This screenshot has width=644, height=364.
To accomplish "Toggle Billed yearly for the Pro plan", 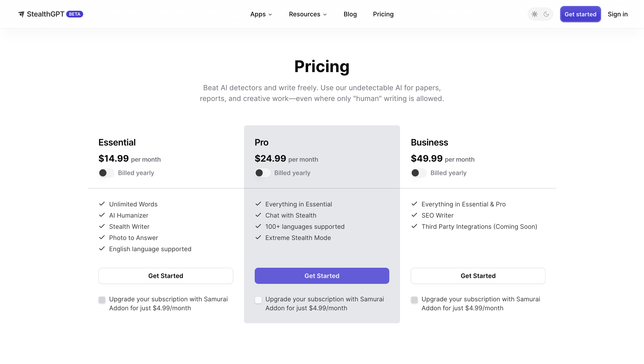I will (263, 173).
